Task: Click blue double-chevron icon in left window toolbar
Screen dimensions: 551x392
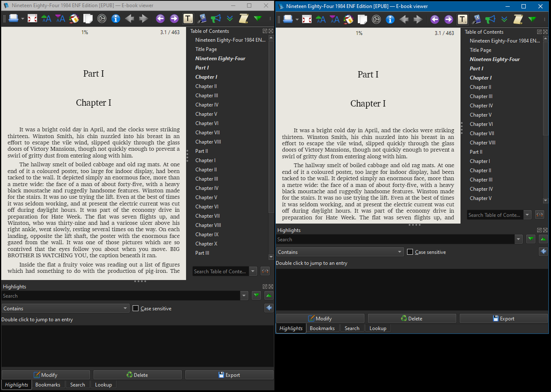Action: [x=230, y=19]
